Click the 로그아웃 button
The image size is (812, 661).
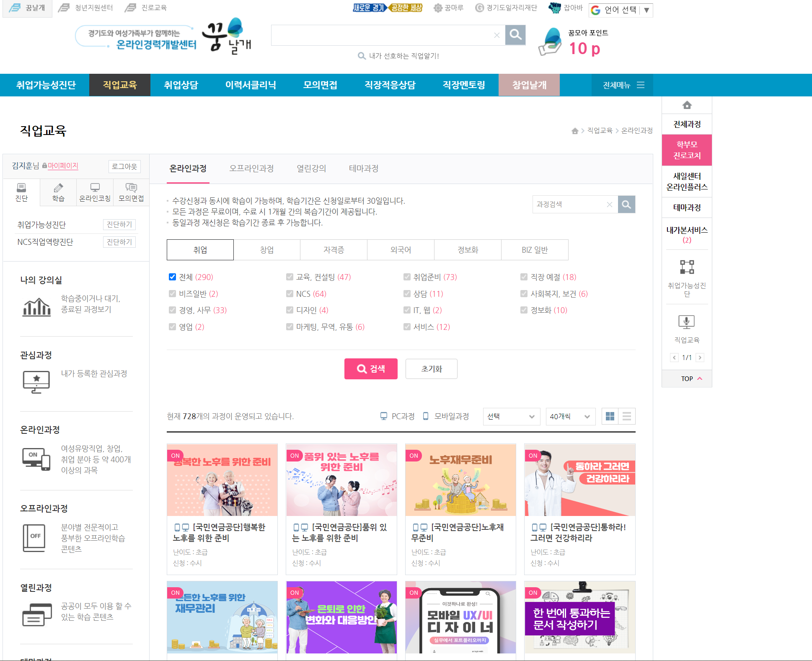point(124,166)
